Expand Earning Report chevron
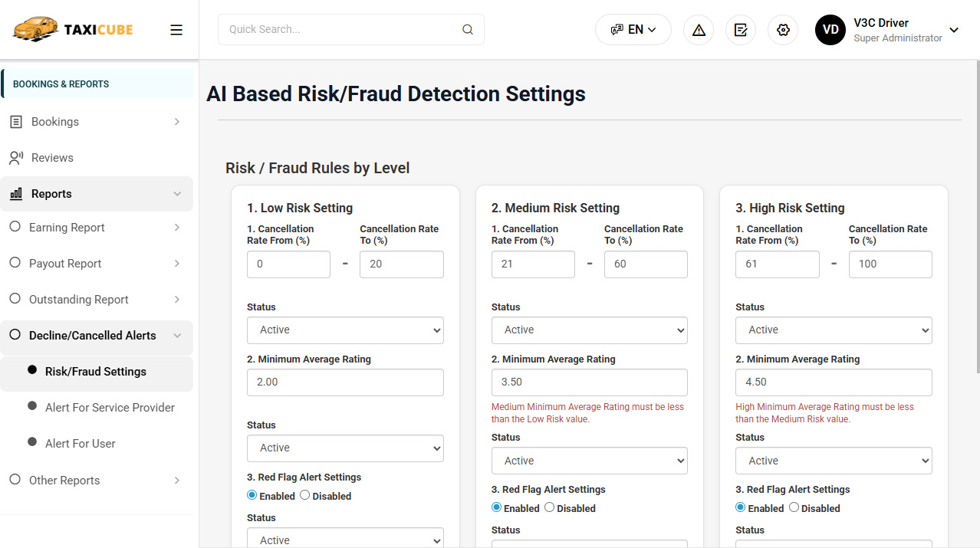Screen dimensions: 980x548 177,228
